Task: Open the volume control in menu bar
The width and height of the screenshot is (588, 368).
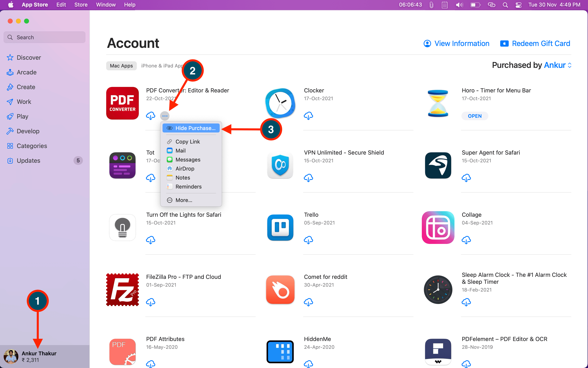Action: point(459,5)
